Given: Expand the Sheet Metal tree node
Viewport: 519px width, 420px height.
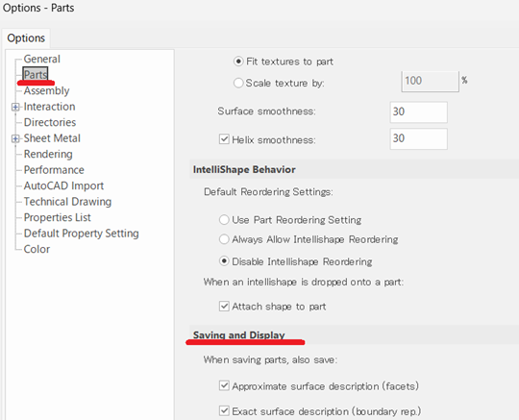Looking at the screenshot, I should tap(15, 138).
